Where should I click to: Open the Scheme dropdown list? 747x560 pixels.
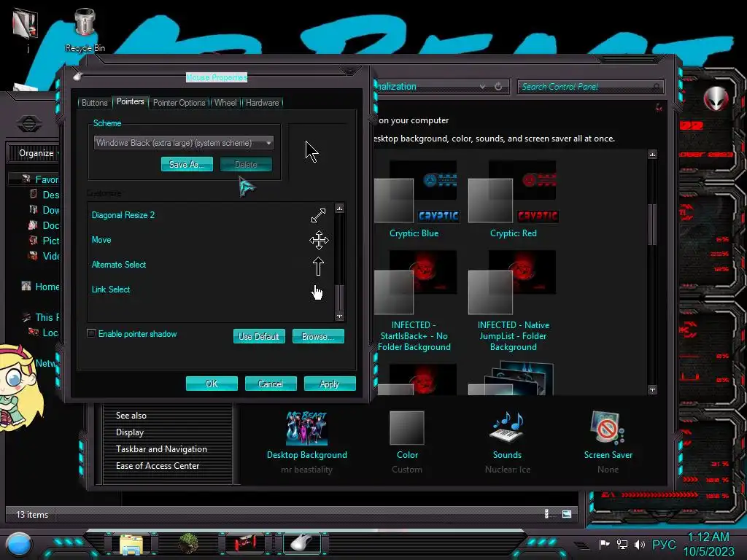coord(183,142)
